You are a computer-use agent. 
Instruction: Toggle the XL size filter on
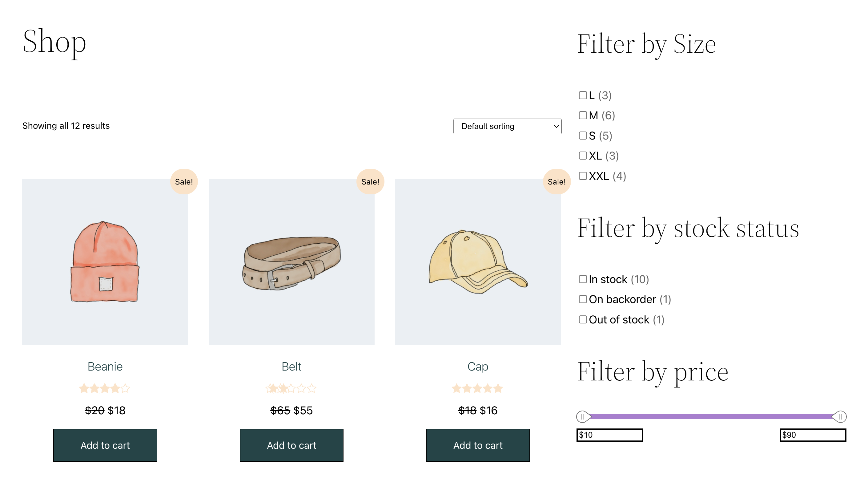582,156
